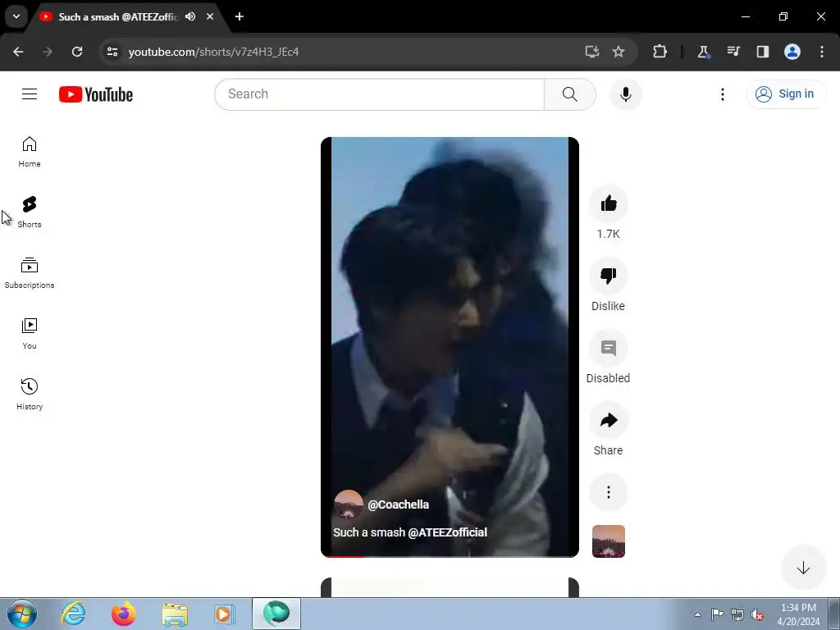Open Windows Media Player from taskbar
The width and height of the screenshot is (840, 630).
[224, 614]
